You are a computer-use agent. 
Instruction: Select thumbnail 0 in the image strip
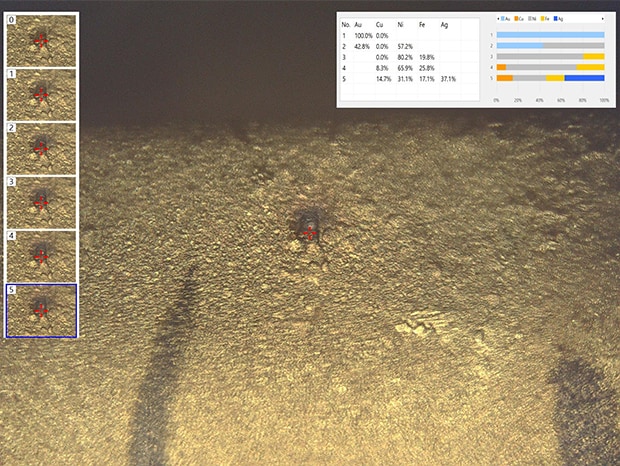(41, 40)
